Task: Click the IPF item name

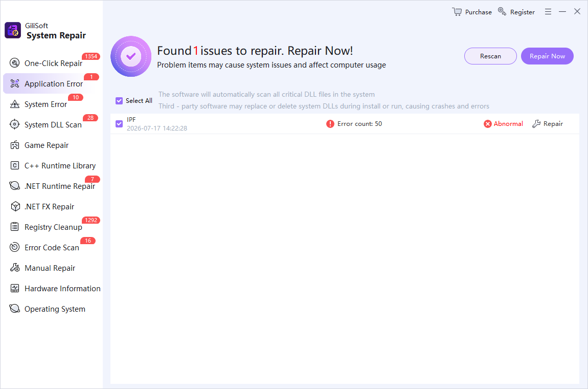Action: (131, 119)
